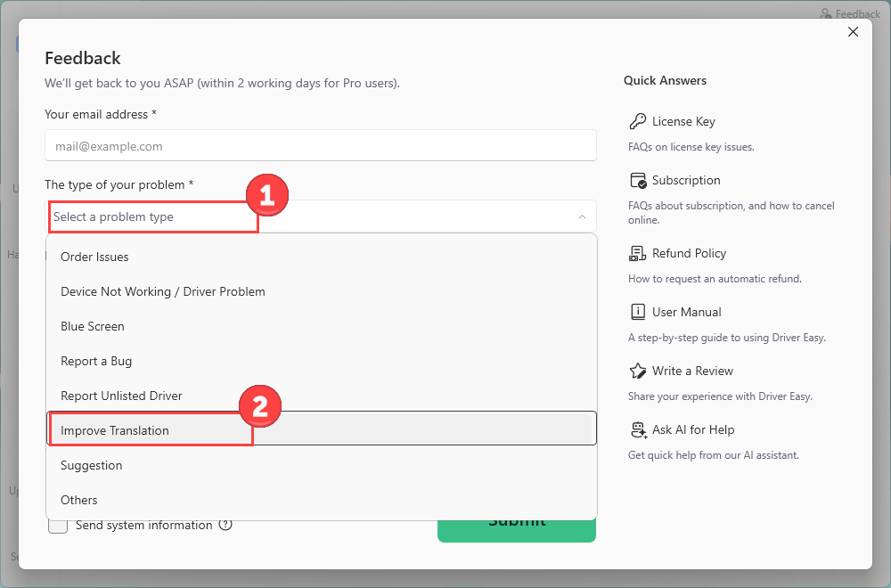This screenshot has width=891, height=588.
Task: Collapse the problem type dropdown chevron
Action: coord(582,216)
